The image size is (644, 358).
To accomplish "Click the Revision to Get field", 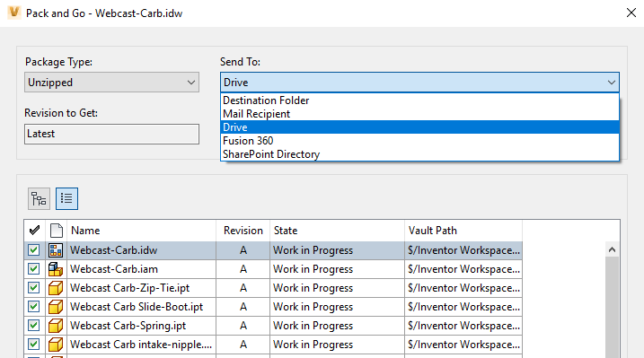I will 111,134.
